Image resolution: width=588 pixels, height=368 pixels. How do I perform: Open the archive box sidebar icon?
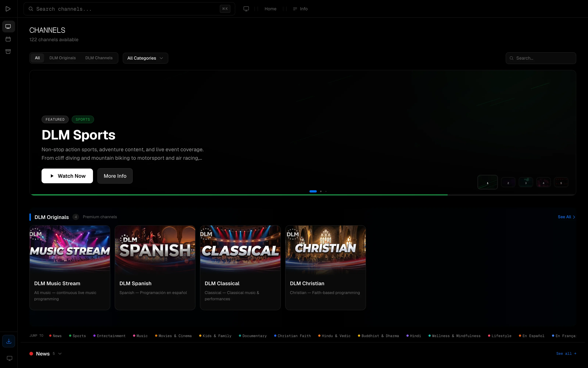click(8, 52)
